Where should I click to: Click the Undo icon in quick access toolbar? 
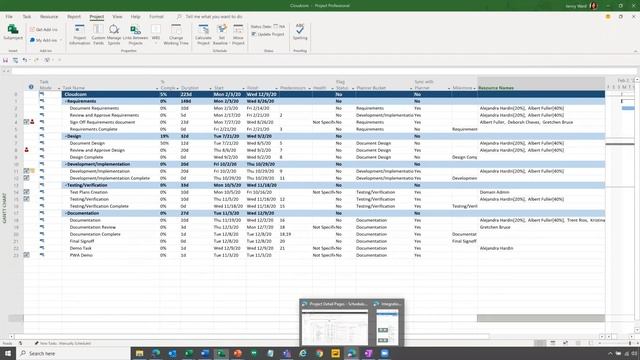point(24,60)
